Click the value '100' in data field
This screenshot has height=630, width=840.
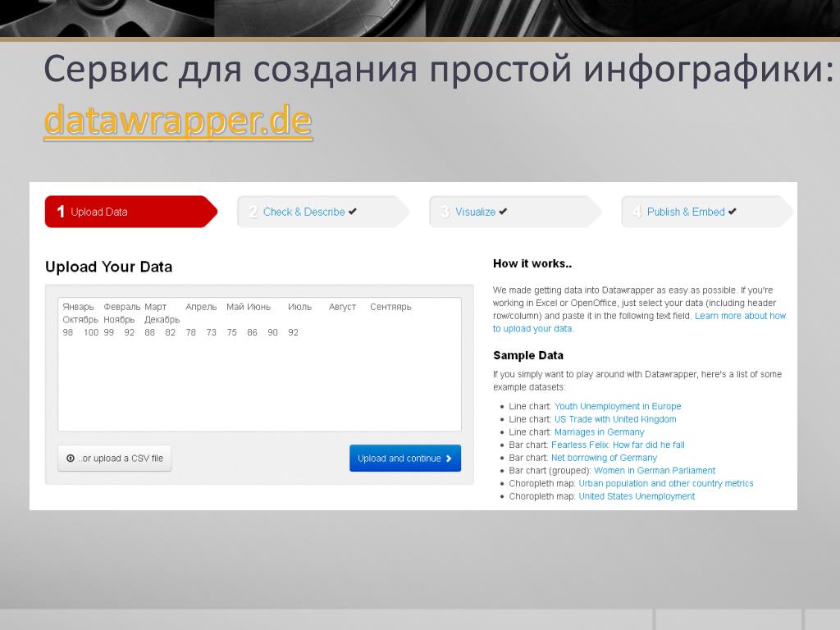(x=91, y=333)
